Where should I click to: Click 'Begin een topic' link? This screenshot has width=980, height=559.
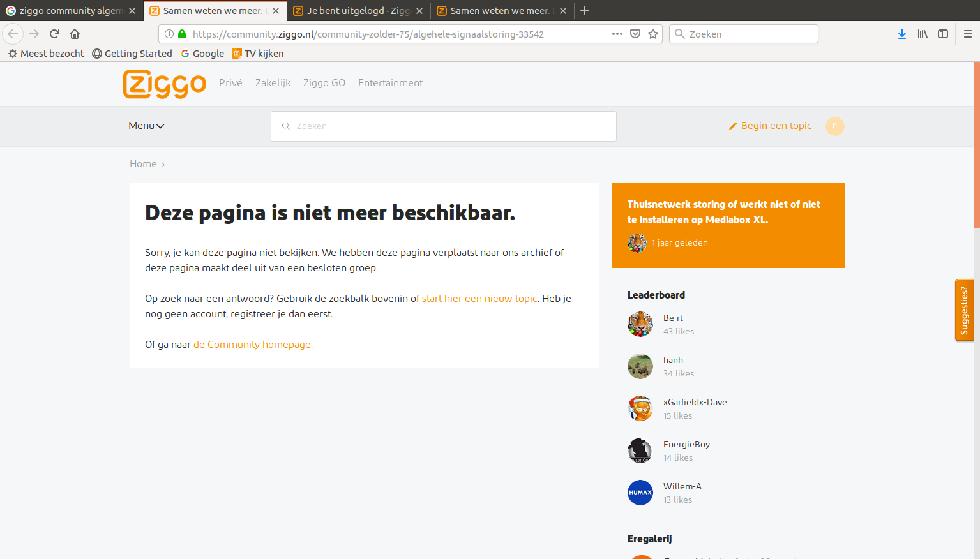[776, 126]
